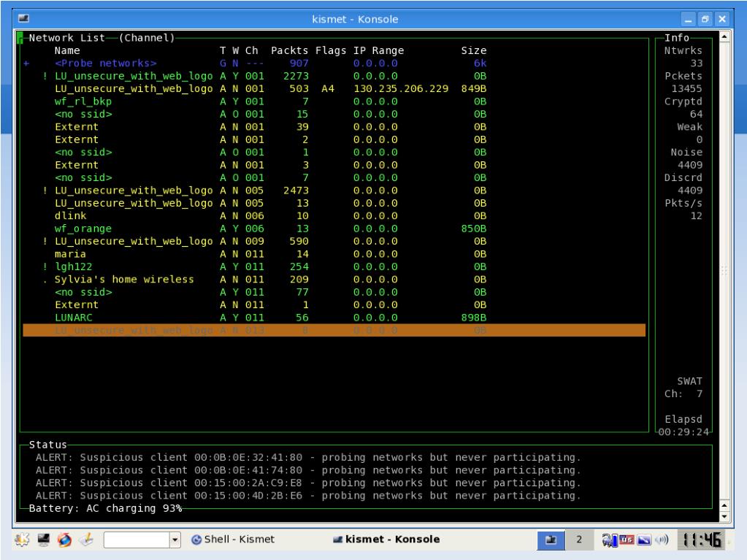This screenshot has width=747, height=560.
Task: Click the alert for client 00:0B:0E:32:41:80
Action: tap(308, 457)
